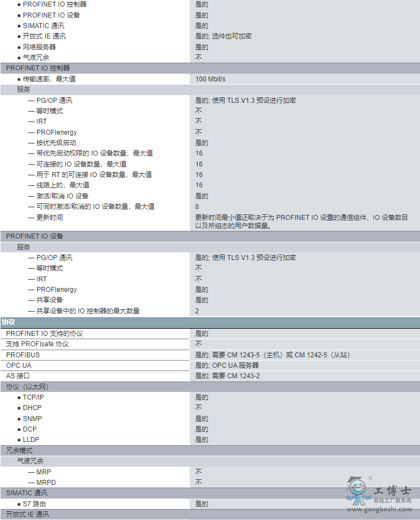
Task: Select the "MRP" row label
Action: tap(44, 472)
